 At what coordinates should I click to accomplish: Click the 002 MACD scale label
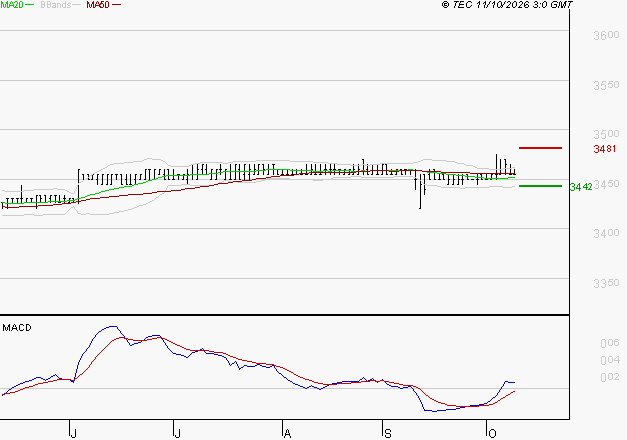pos(610,377)
